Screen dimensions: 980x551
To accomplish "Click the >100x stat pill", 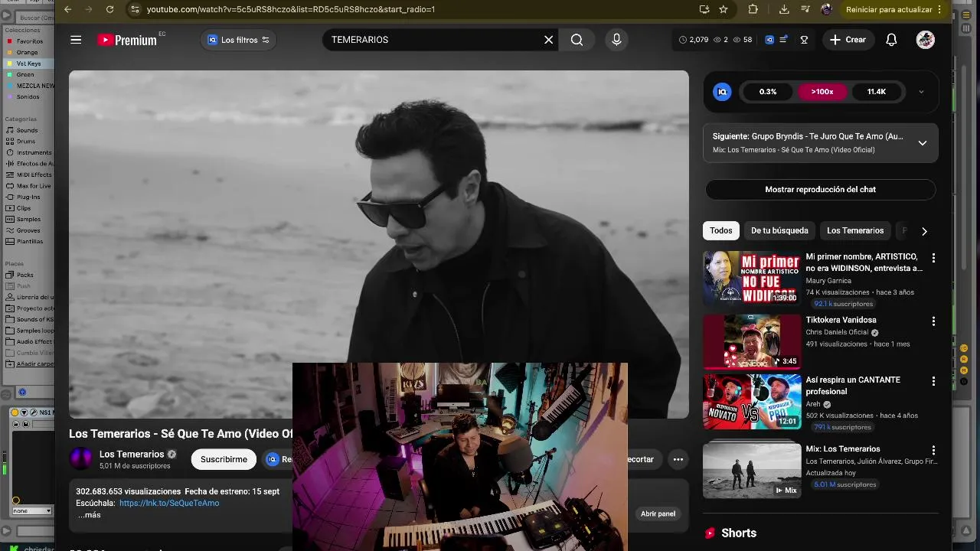I will coord(822,92).
